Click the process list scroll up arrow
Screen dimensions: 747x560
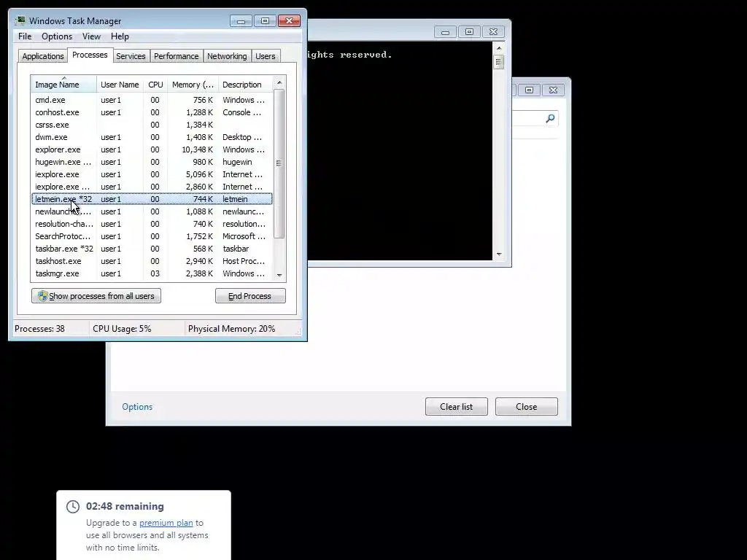tap(279, 82)
